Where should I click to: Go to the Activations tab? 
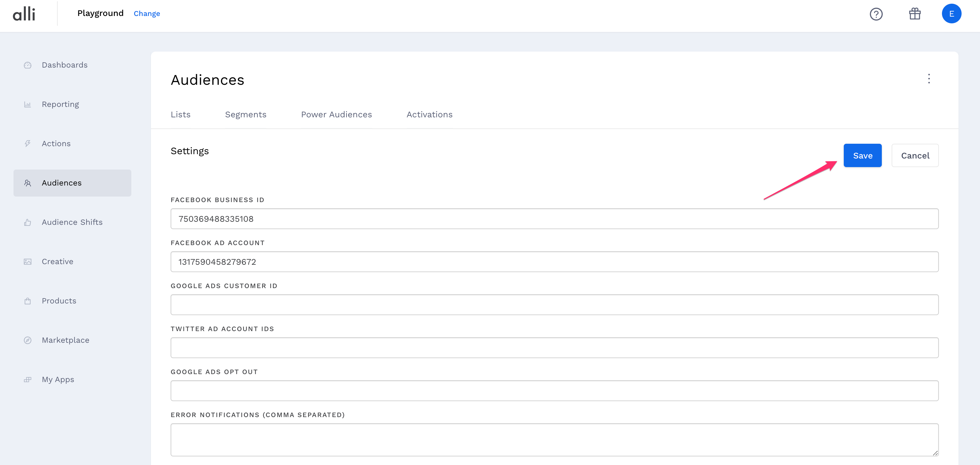click(x=429, y=115)
